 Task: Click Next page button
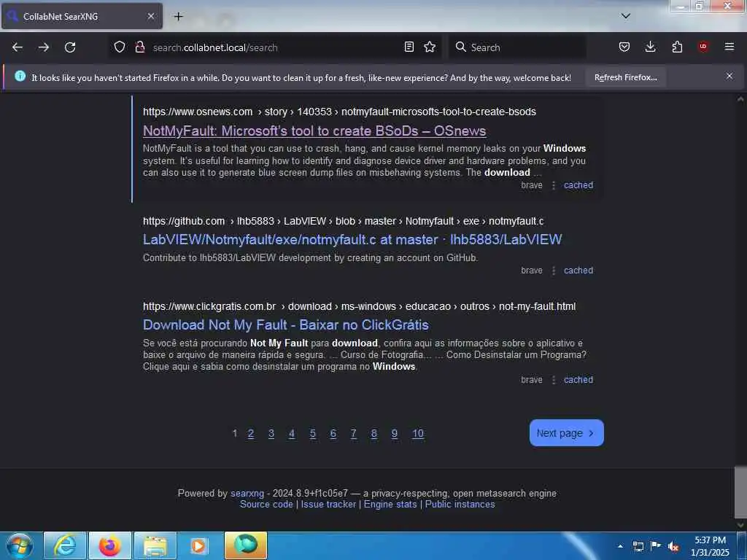click(566, 433)
